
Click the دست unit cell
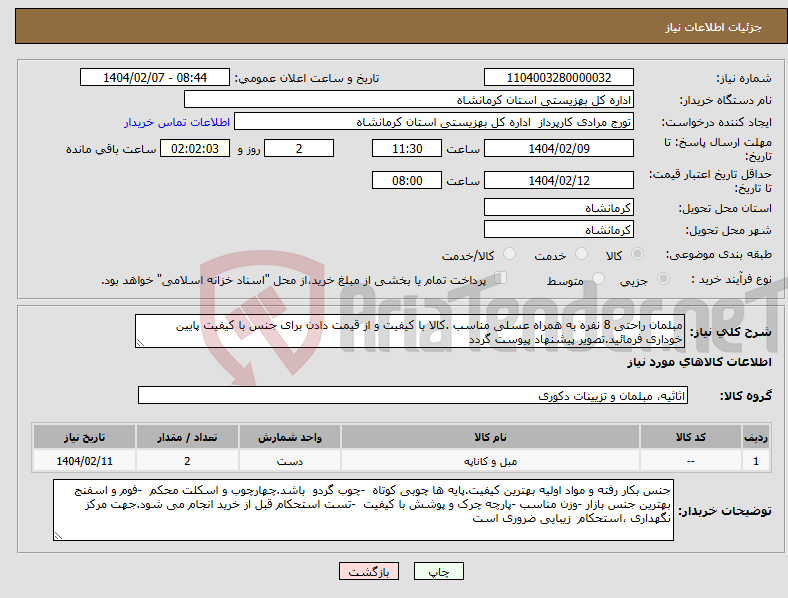(x=290, y=461)
